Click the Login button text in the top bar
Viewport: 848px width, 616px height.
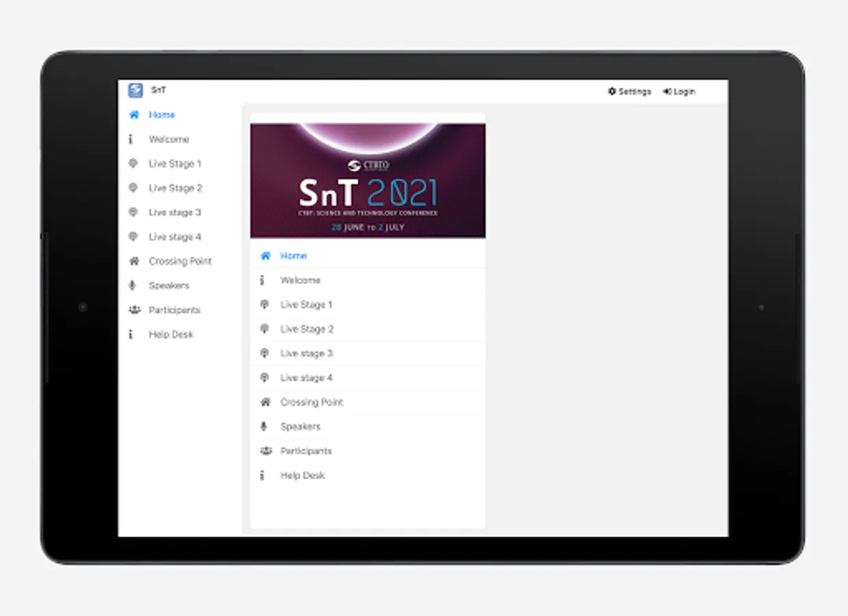pos(684,91)
